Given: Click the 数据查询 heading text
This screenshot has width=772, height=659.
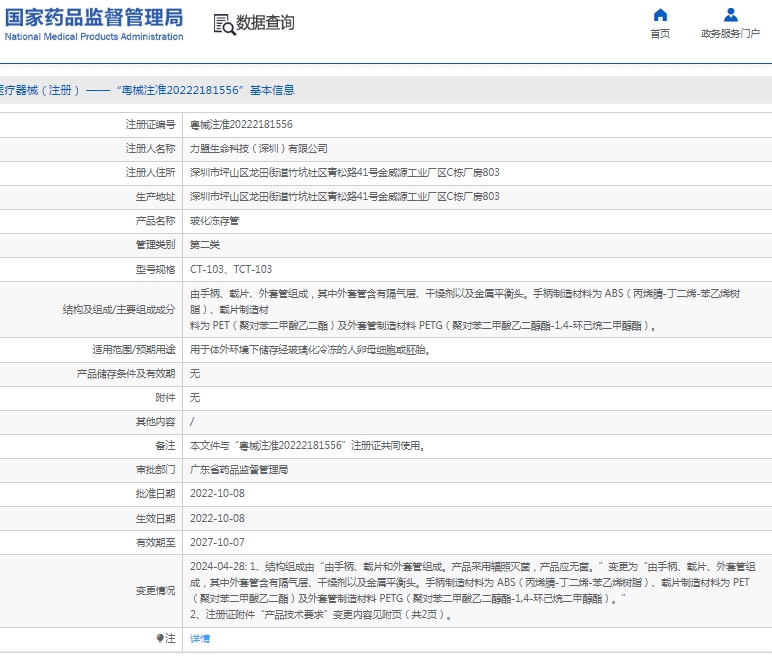Looking at the screenshot, I should point(265,23).
